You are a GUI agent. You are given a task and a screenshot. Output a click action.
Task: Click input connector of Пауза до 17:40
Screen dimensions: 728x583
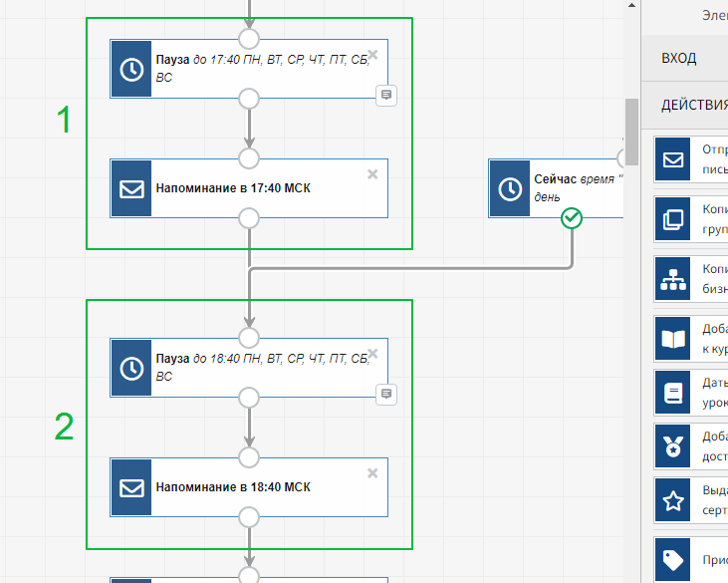249,39
